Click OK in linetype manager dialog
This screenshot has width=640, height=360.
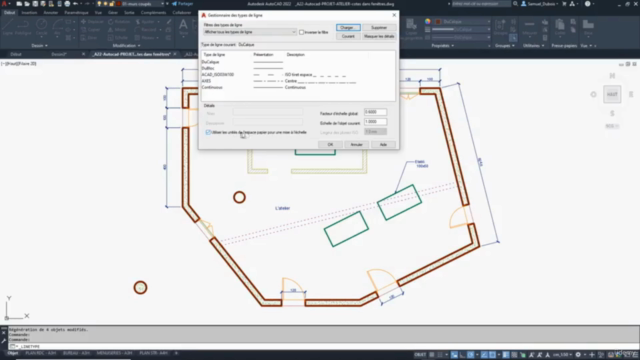click(330, 144)
